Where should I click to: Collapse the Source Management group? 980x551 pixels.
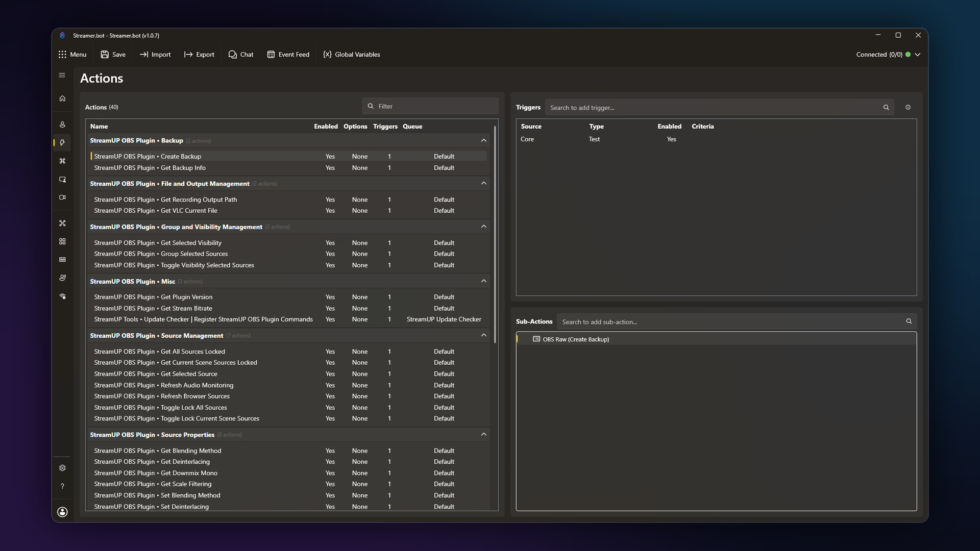484,335
